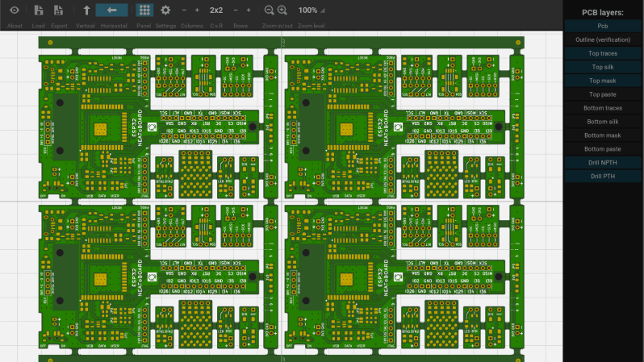Increase panel rows with plus
This screenshot has width=644, height=362.
[248, 10]
